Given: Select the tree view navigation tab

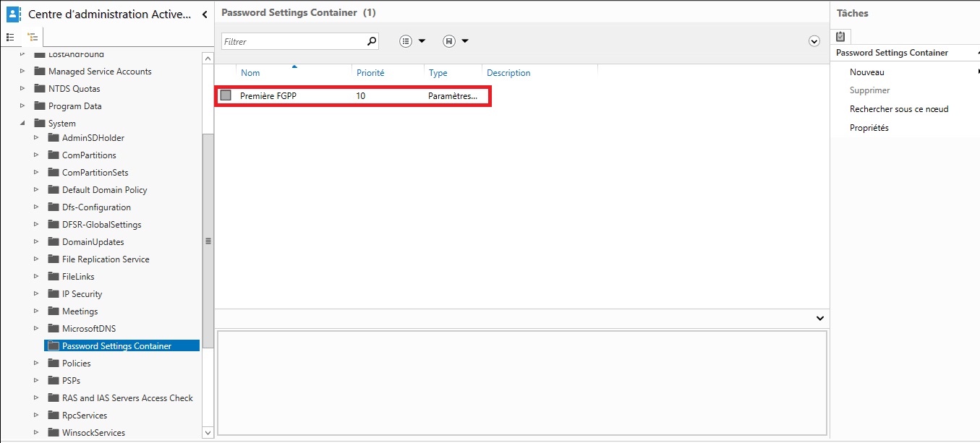Looking at the screenshot, I should [32, 37].
